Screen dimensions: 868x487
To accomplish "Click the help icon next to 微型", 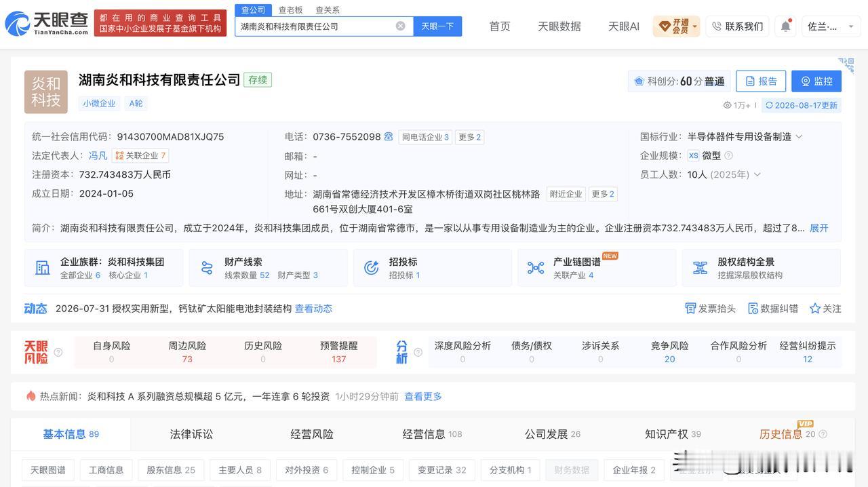I will 728,155.
